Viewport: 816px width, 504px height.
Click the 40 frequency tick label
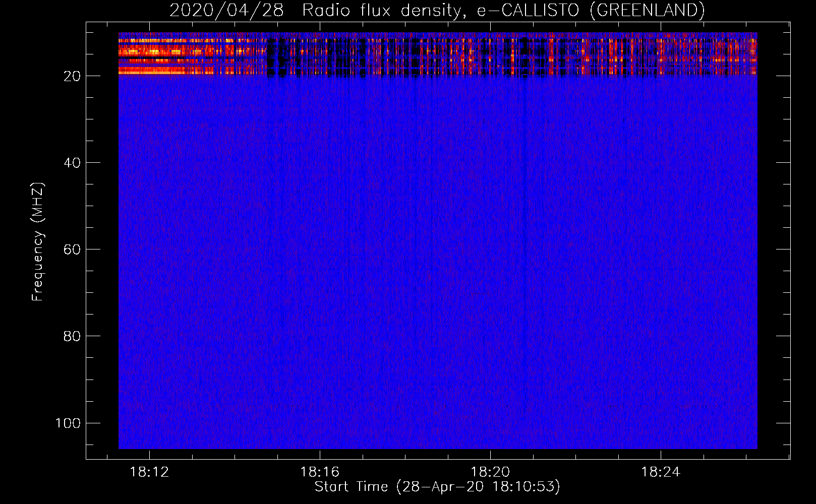point(72,163)
